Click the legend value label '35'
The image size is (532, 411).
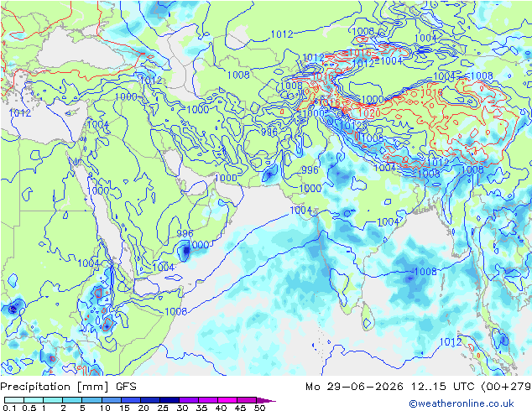(201, 408)
